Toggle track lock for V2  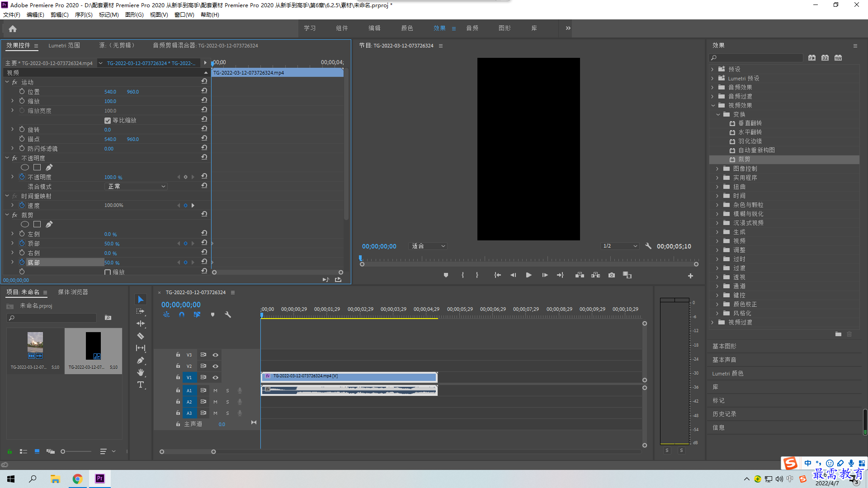click(178, 366)
